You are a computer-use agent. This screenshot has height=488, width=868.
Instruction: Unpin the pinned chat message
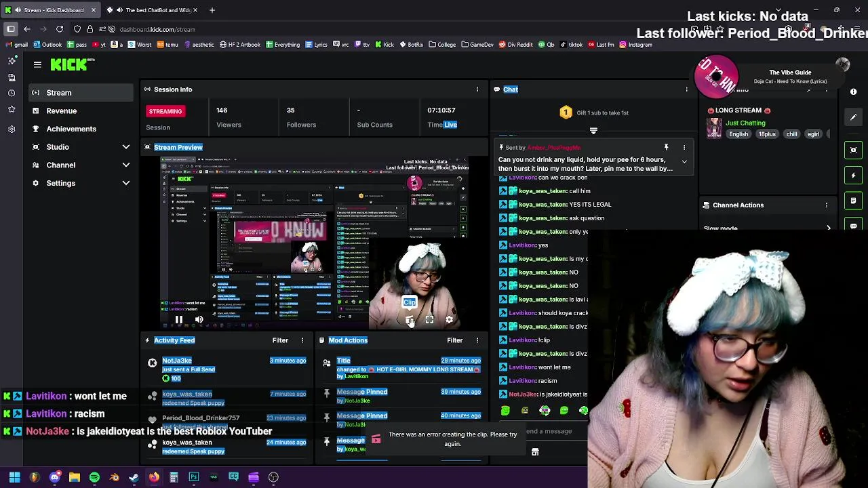pos(666,147)
